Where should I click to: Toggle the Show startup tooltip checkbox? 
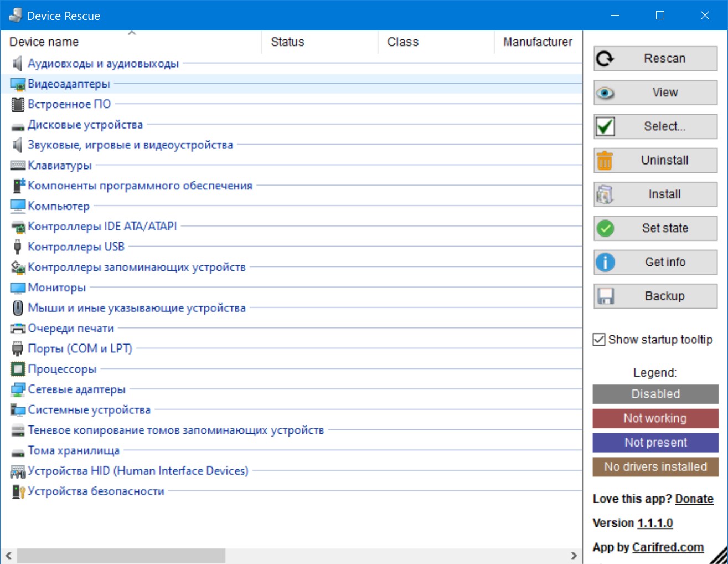click(599, 340)
